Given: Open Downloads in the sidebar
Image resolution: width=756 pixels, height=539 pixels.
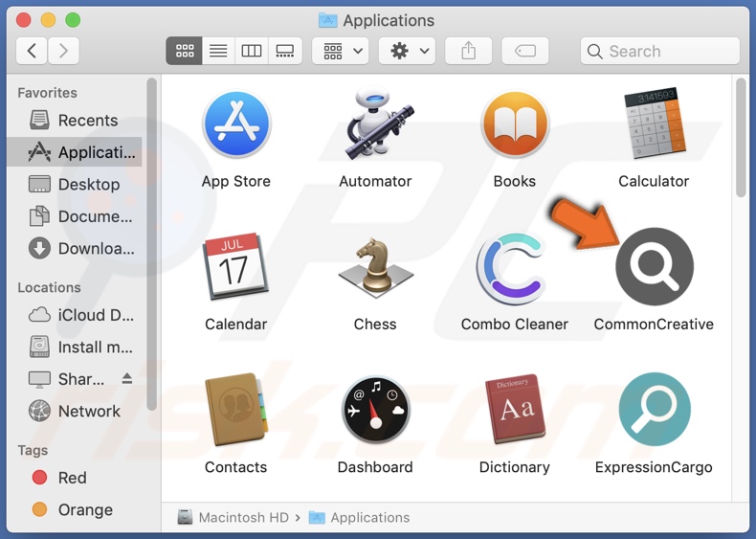Looking at the screenshot, I should pyautogui.click(x=74, y=249).
